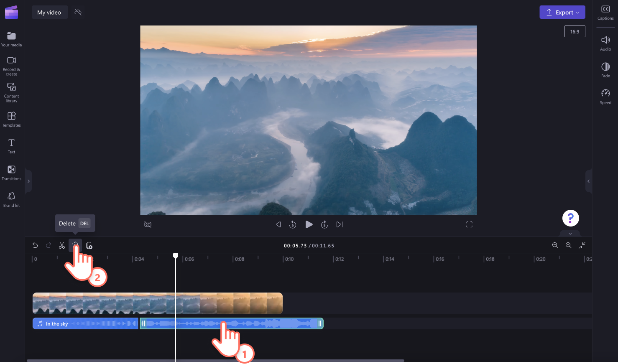Screen dimensions: 618x364
Task: Open Content library panel
Action: click(x=11, y=92)
